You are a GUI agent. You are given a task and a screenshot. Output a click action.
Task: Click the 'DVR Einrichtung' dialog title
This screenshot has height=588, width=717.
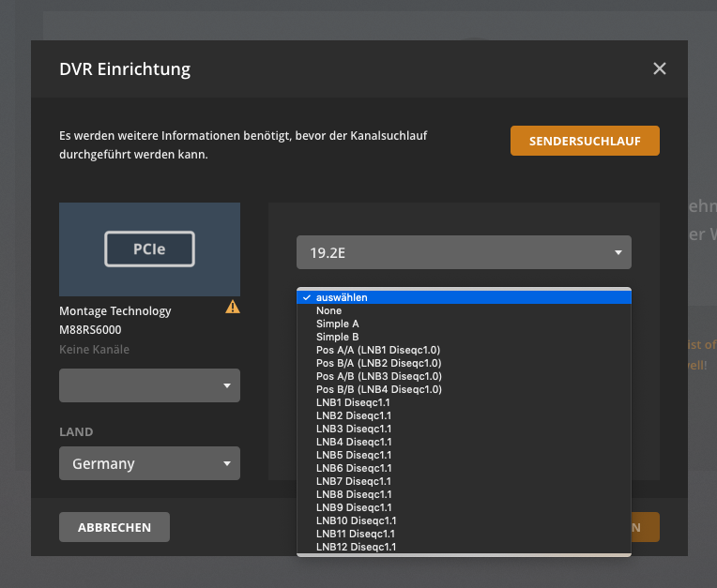tap(125, 69)
